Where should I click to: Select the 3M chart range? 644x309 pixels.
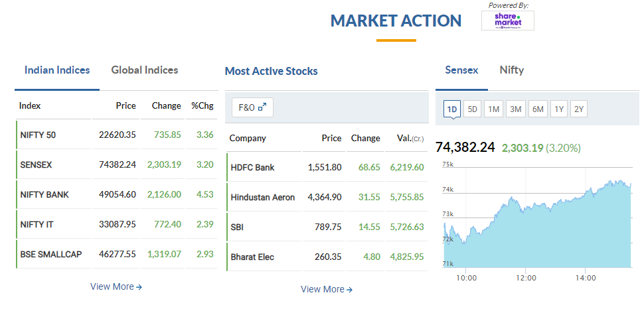pos(515,109)
